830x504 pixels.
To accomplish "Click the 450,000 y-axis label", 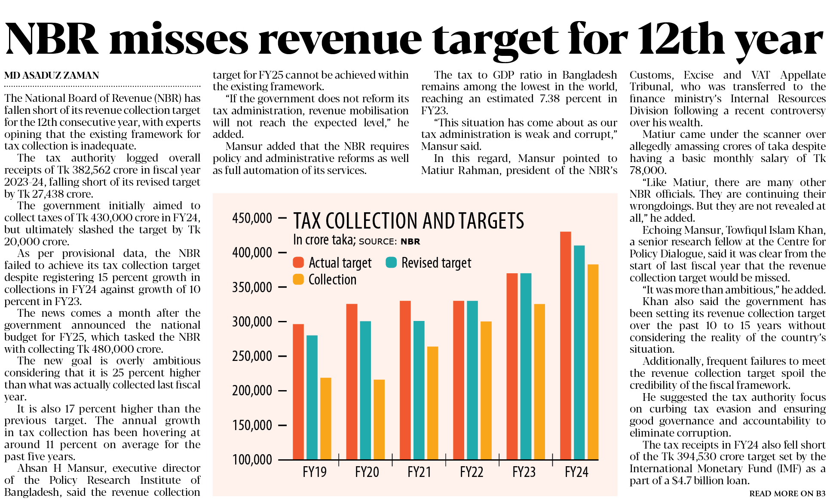I will point(252,218).
